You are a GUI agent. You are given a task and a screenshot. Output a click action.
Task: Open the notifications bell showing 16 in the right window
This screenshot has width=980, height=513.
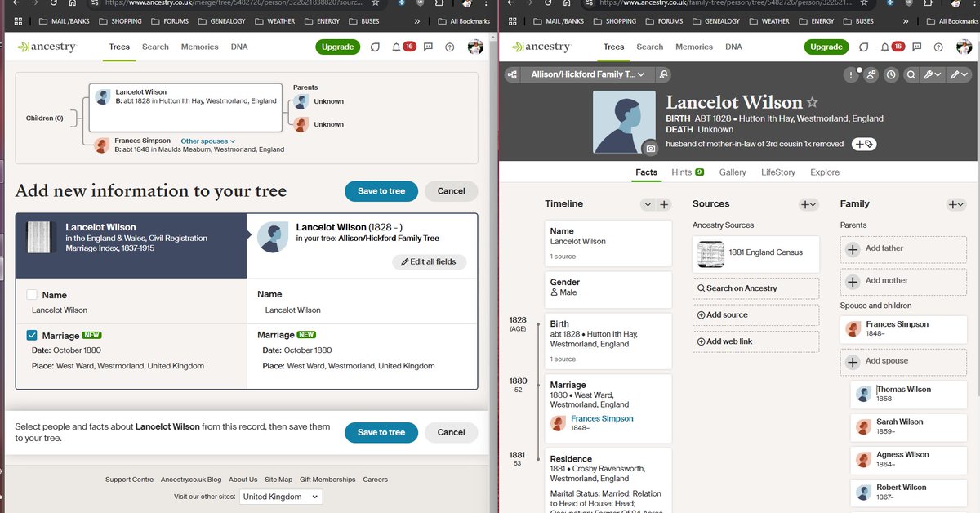coord(886,47)
